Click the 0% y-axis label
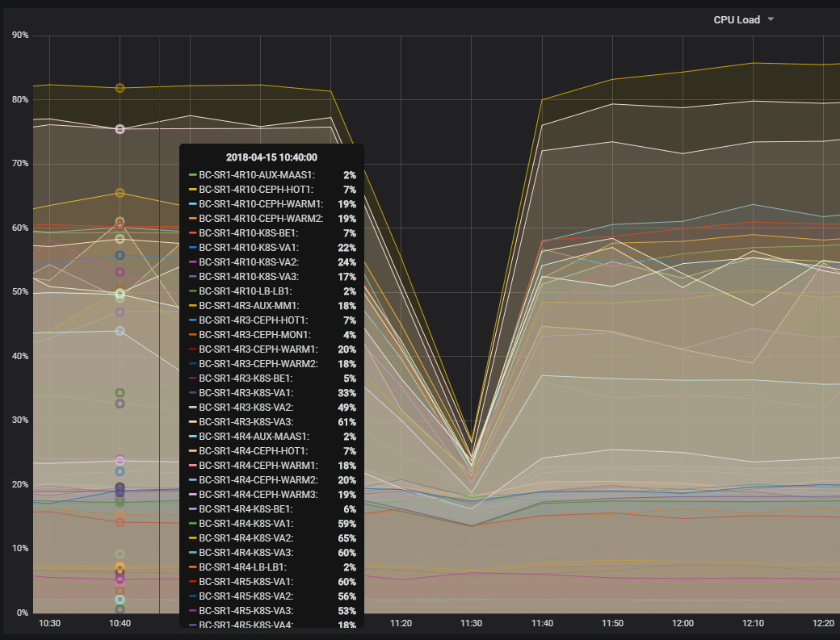This screenshot has height=640, width=840. click(x=23, y=613)
